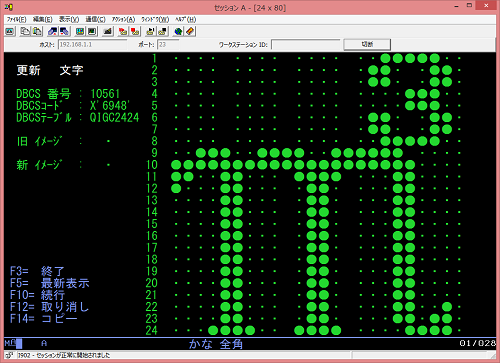The height and width of the screenshot is (363, 500).
Task: Click the Copy toolbar icon
Action: [x=25, y=32]
